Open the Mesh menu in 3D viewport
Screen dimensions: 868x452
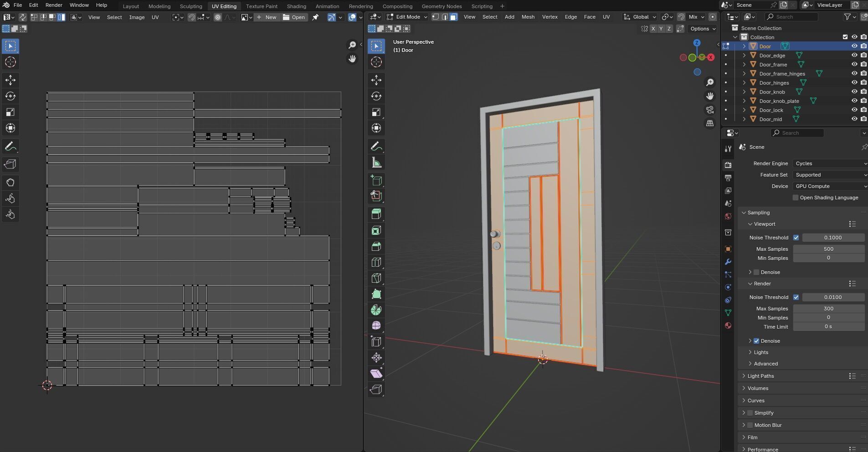tap(528, 17)
